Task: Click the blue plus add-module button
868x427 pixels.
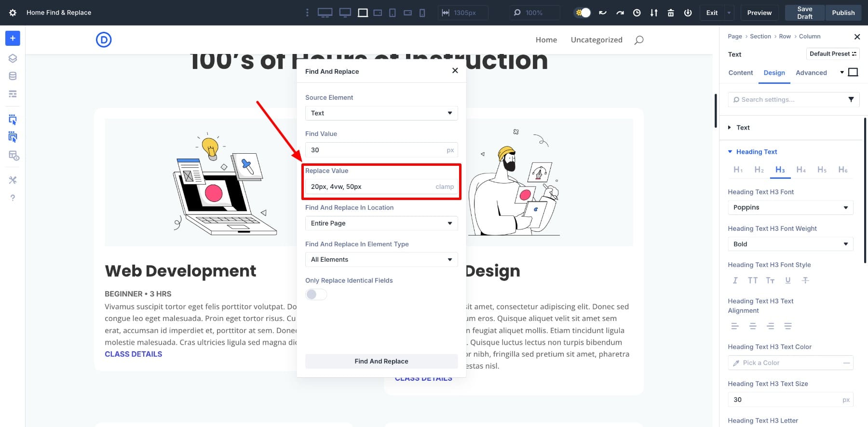Action: point(13,38)
